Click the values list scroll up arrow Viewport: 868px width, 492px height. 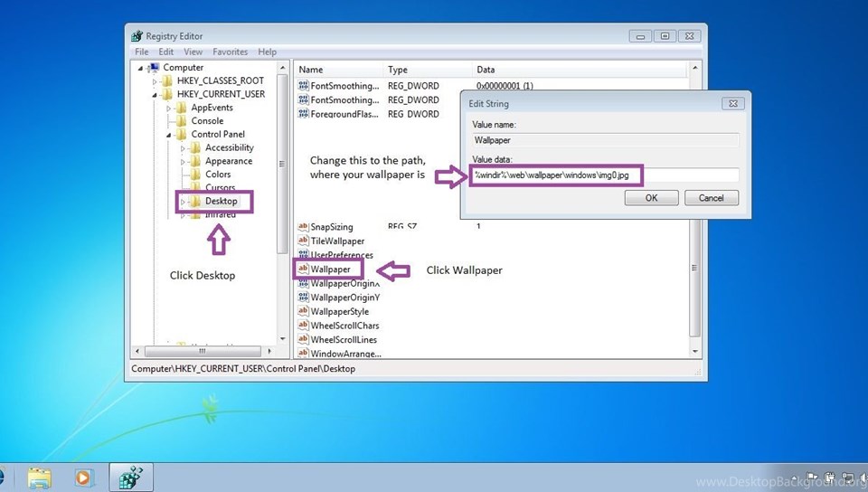(695, 68)
